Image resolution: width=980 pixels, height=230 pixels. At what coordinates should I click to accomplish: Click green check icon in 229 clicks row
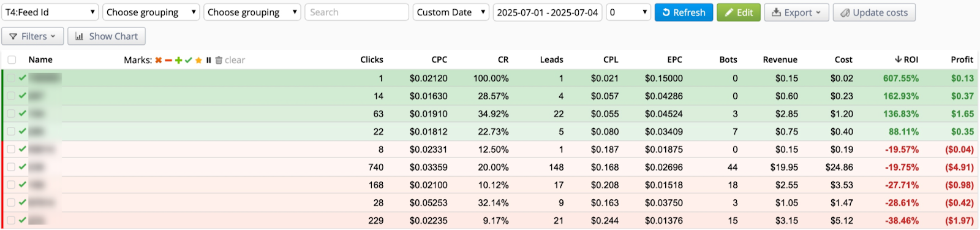pyautogui.click(x=23, y=220)
